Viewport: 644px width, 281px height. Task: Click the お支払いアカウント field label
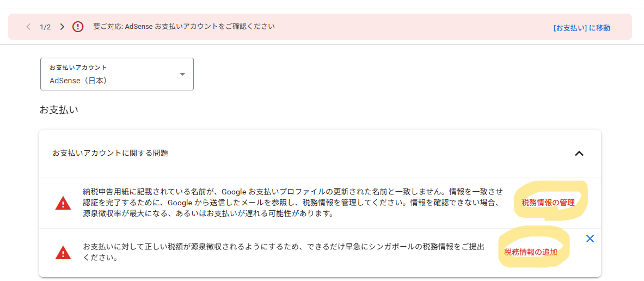[x=78, y=67]
